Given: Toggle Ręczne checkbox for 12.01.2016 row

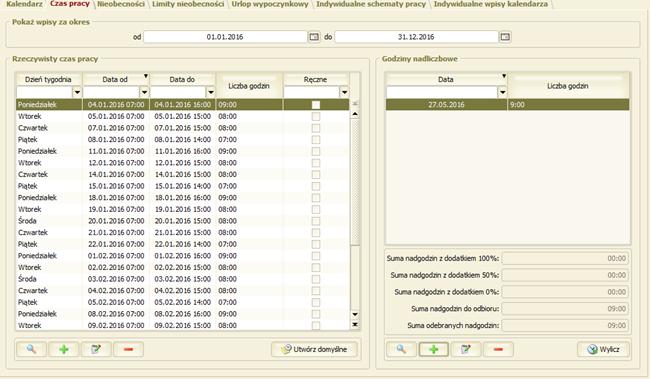Looking at the screenshot, I should (x=316, y=163).
